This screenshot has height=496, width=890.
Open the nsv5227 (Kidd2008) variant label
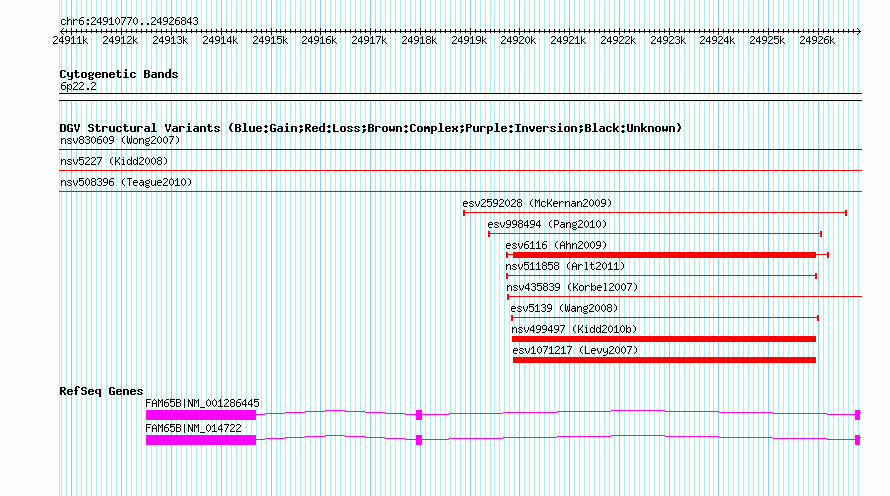pos(114,161)
